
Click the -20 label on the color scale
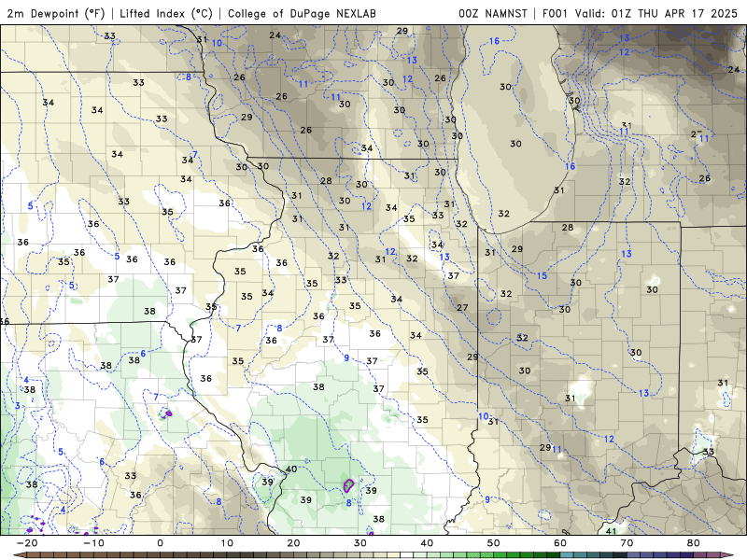coord(27,543)
